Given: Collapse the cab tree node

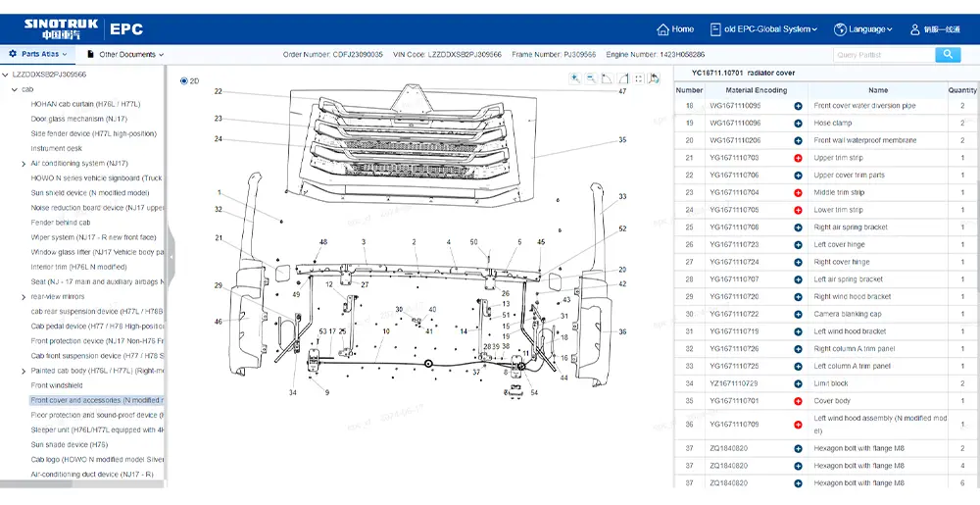Looking at the screenshot, I should (x=14, y=89).
